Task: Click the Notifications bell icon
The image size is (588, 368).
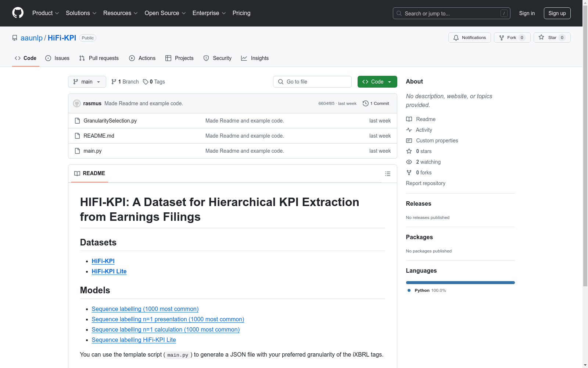Action: coord(456,38)
